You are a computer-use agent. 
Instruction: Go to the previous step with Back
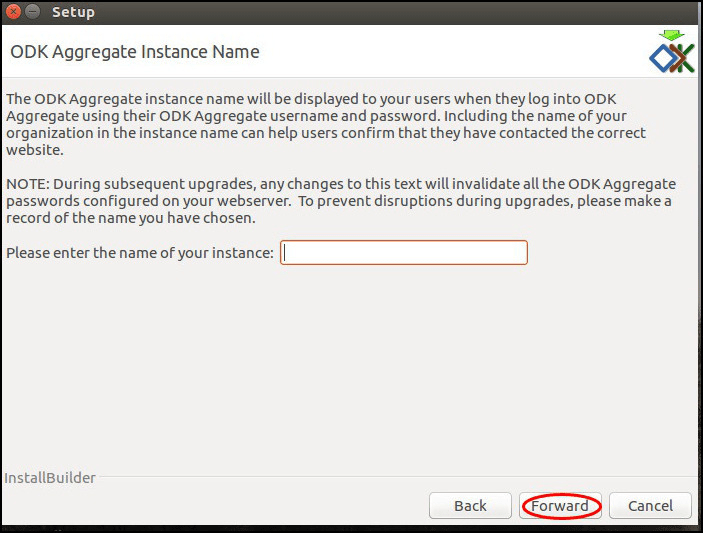coord(470,506)
